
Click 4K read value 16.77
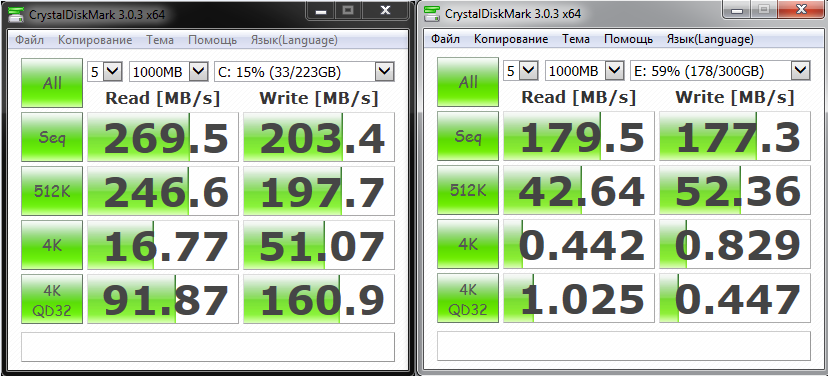point(164,245)
